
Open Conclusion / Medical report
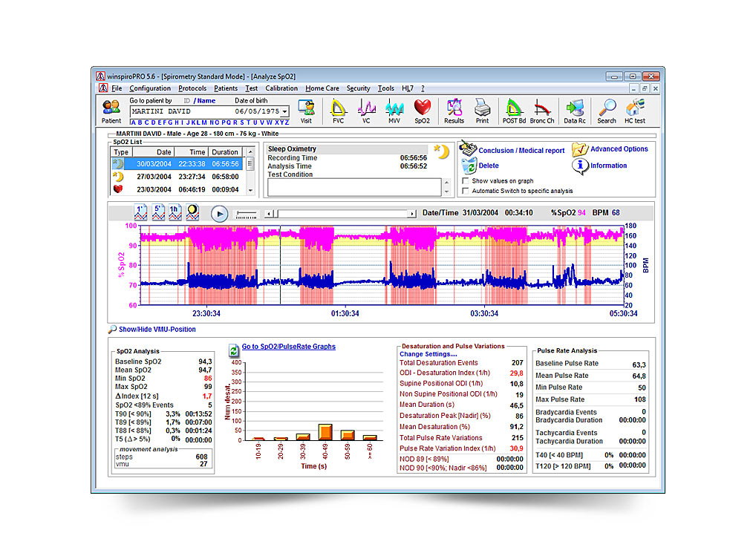pyautogui.click(x=521, y=151)
